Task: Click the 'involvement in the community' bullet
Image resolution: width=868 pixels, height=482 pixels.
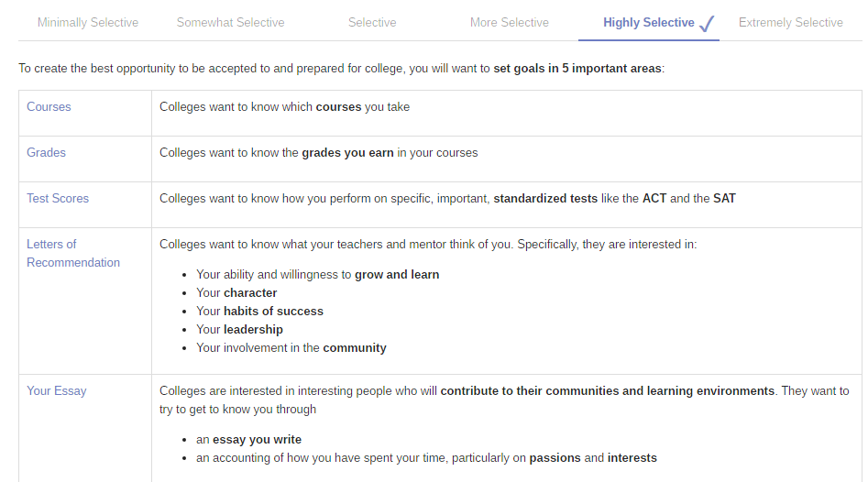Action: pos(291,348)
